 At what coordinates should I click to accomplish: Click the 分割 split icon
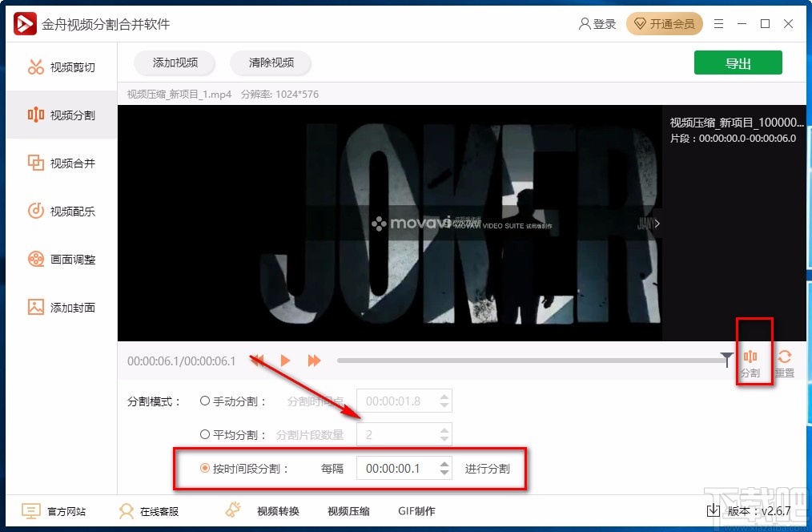(750, 364)
